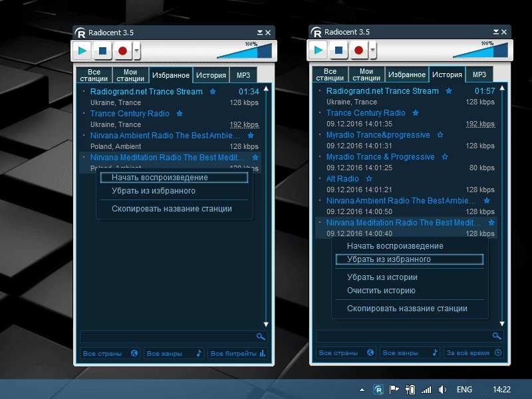Open the record options arrow in left window

pos(136,51)
